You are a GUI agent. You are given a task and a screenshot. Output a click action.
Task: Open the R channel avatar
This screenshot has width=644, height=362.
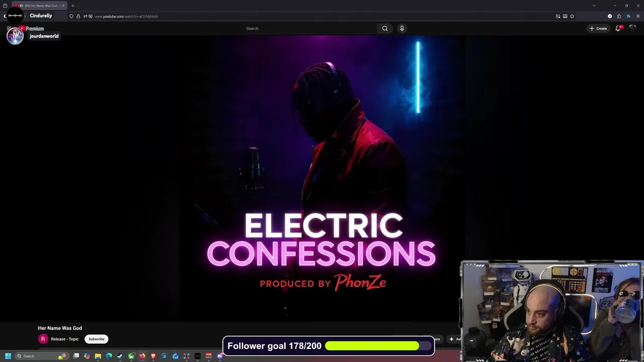tap(43, 339)
